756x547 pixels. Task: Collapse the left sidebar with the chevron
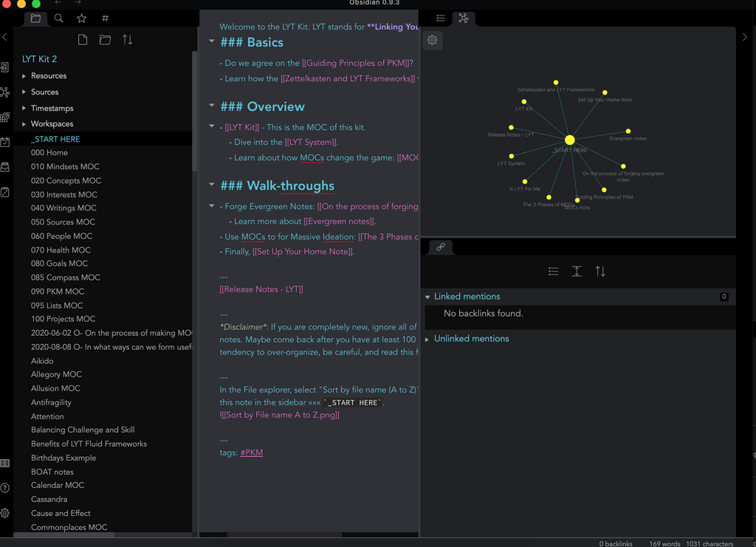(5, 36)
